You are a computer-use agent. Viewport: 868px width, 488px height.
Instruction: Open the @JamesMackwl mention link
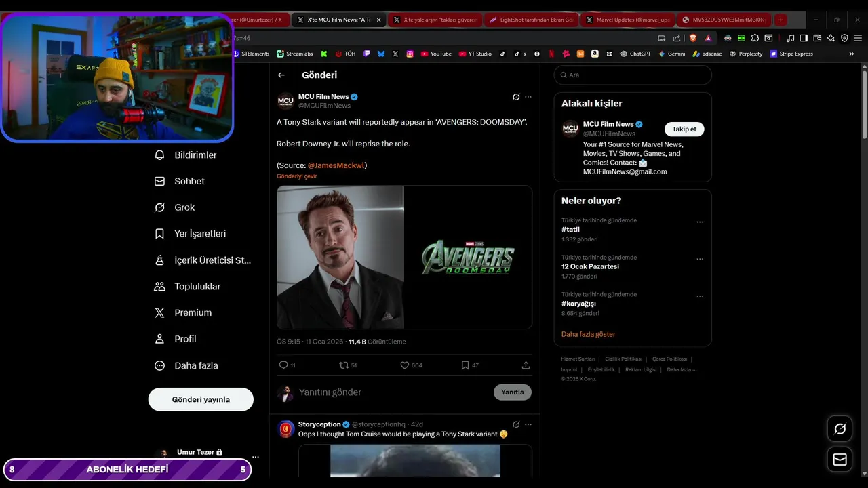tap(336, 165)
